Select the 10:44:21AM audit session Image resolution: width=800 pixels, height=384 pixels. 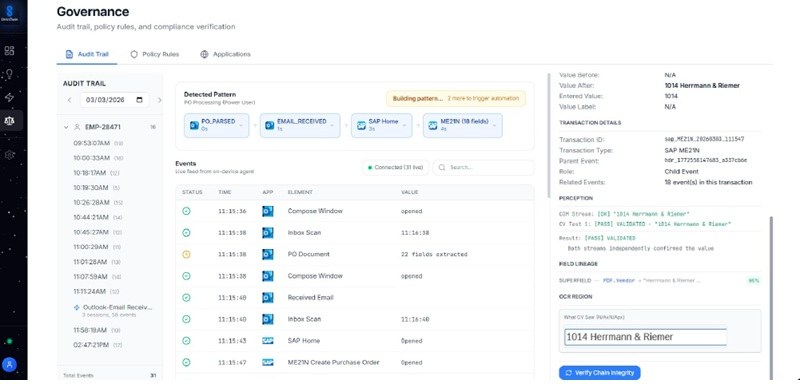tap(98, 217)
